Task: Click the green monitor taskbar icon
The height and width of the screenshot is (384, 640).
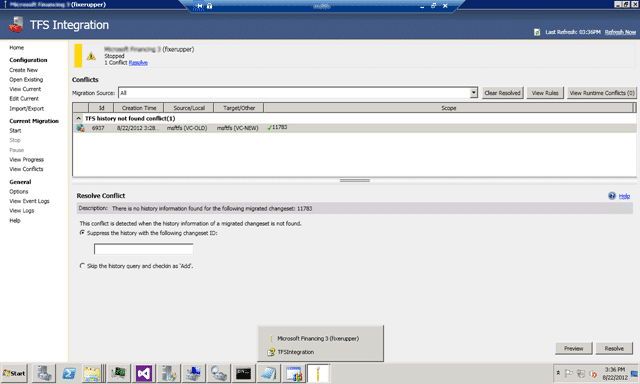Action: click(x=119, y=373)
